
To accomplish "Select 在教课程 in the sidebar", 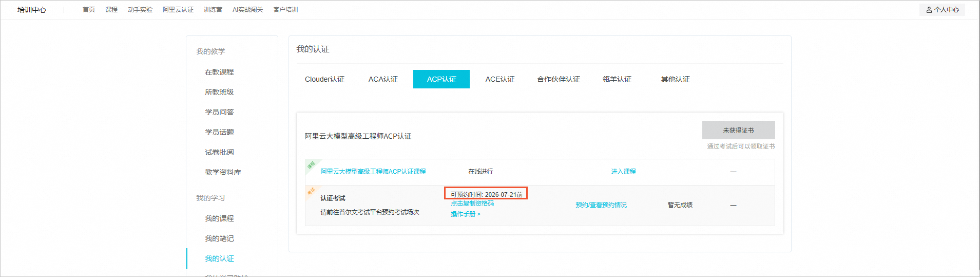I will pos(219,72).
